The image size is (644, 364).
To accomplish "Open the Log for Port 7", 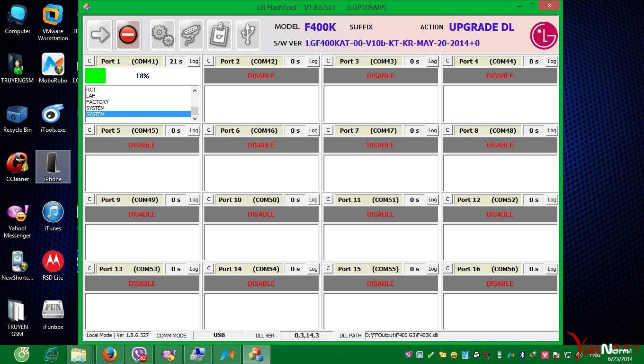I will tap(433, 130).
